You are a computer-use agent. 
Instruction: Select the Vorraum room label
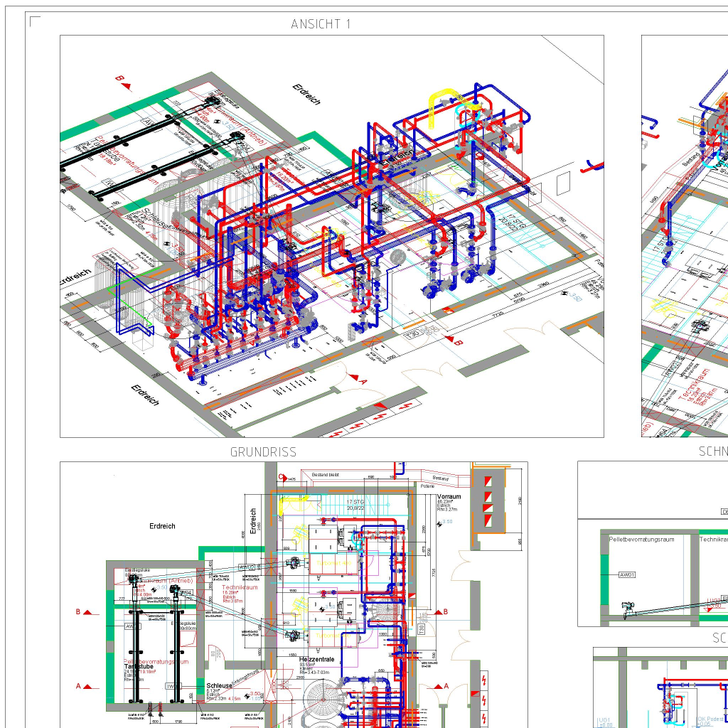pos(449,496)
